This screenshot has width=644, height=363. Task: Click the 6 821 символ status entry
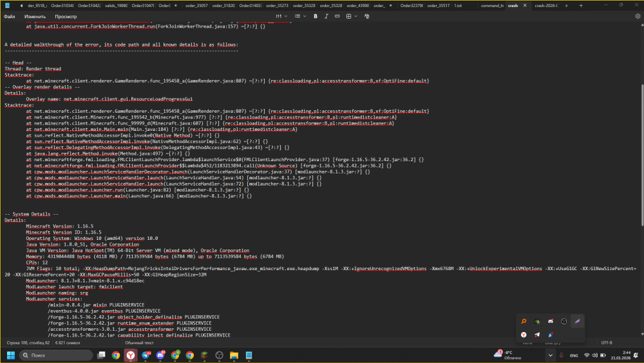click(68, 342)
